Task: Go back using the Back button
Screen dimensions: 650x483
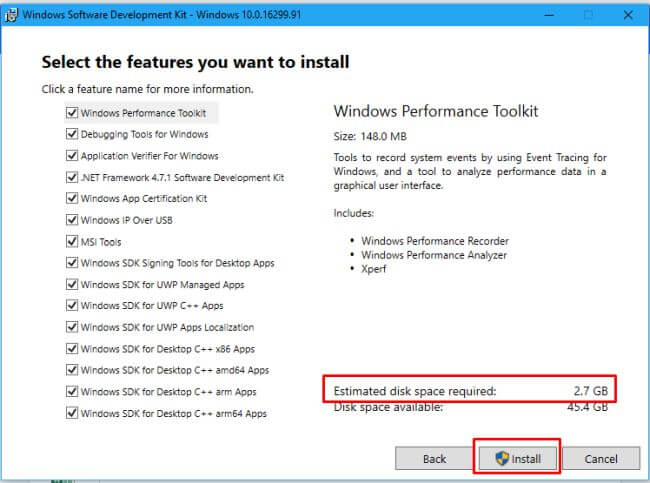Action: 434,459
